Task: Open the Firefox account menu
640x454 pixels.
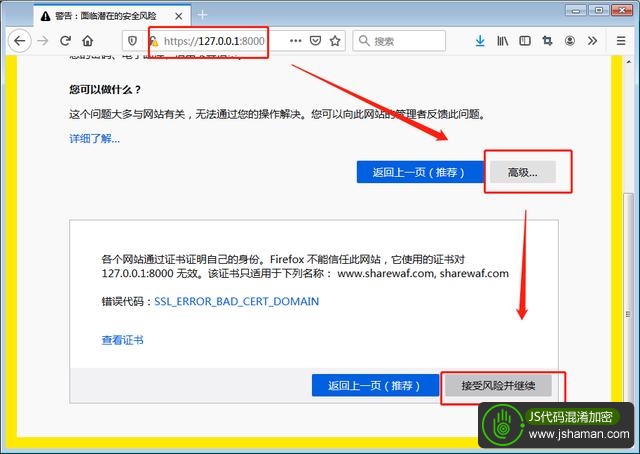Action: pyautogui.click(x=570, y=41)
